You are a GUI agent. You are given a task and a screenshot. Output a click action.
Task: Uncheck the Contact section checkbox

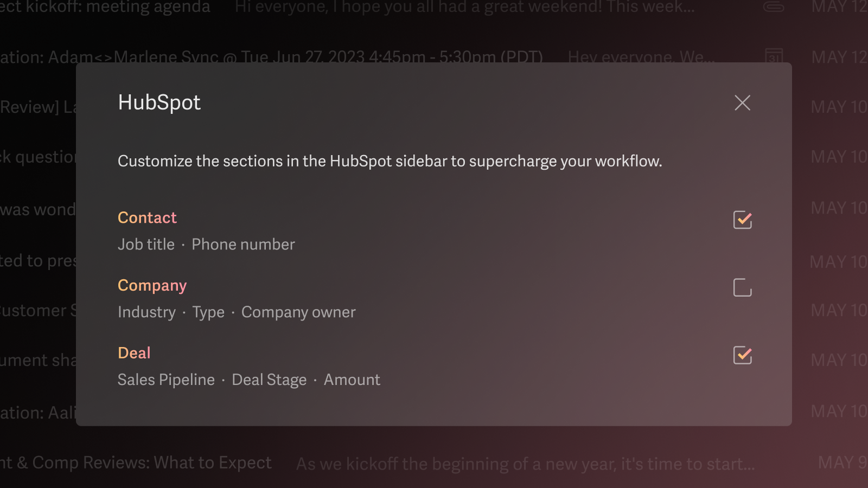click(742, 220)
